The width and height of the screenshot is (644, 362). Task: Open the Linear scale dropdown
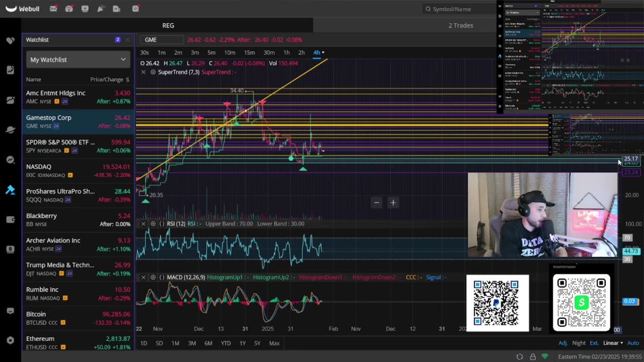tap(613, 343)
